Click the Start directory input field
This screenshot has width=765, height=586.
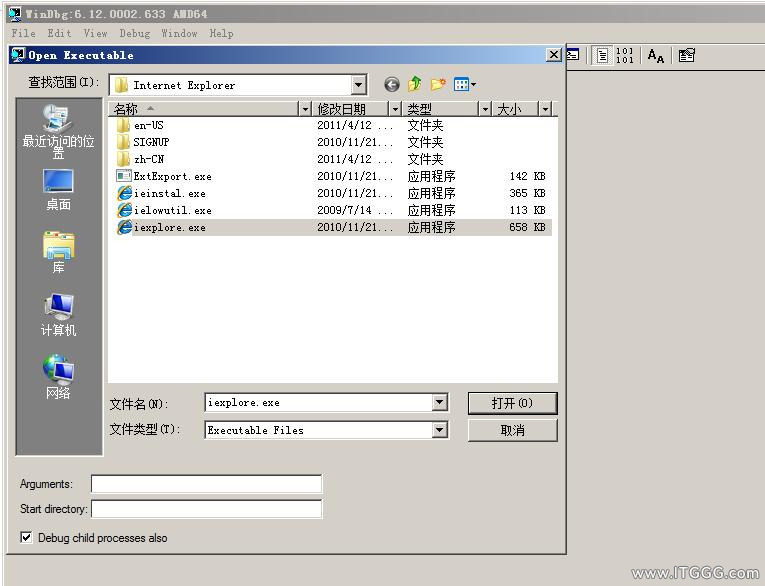point(206,509)
